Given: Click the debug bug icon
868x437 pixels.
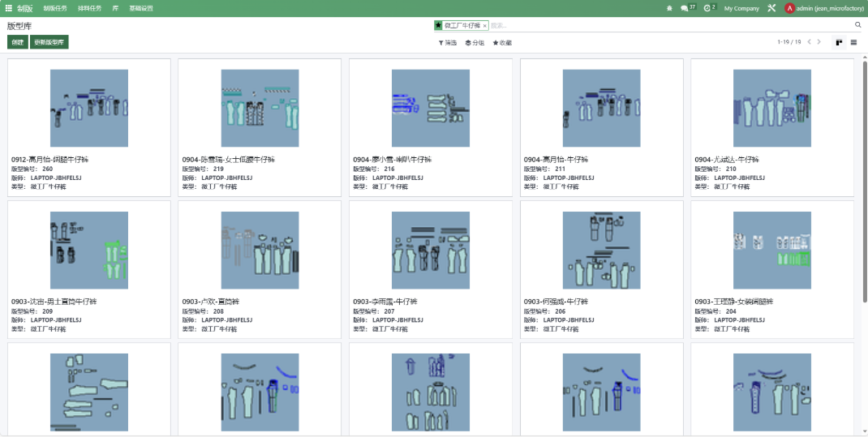Looking at the screenshot, I should click(x=669, y=8).
